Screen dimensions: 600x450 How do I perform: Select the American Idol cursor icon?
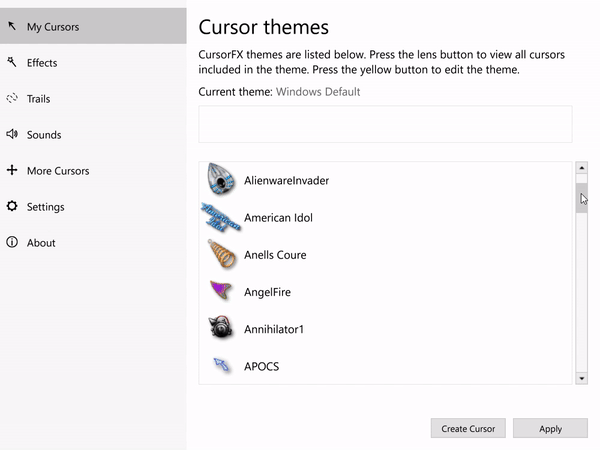[x=220, y=217]
